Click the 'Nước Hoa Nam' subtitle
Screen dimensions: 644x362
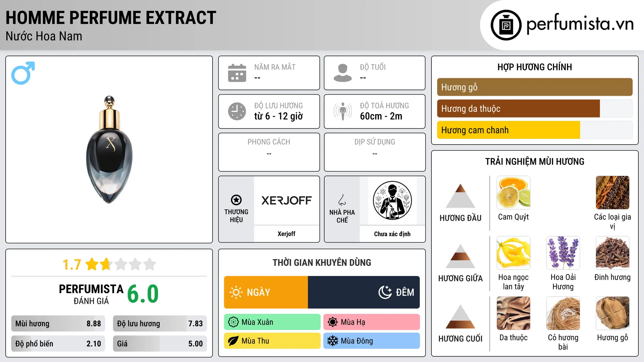44,36
